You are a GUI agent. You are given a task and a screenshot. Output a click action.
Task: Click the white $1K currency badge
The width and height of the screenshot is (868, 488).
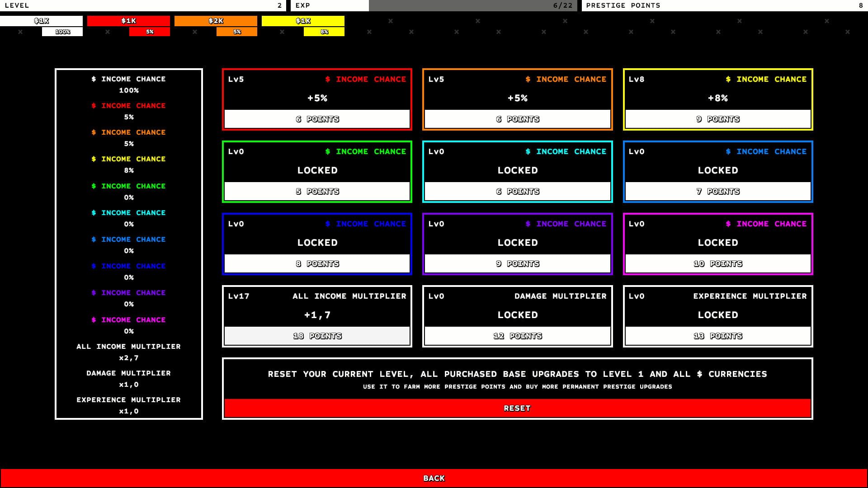[41, 21]
